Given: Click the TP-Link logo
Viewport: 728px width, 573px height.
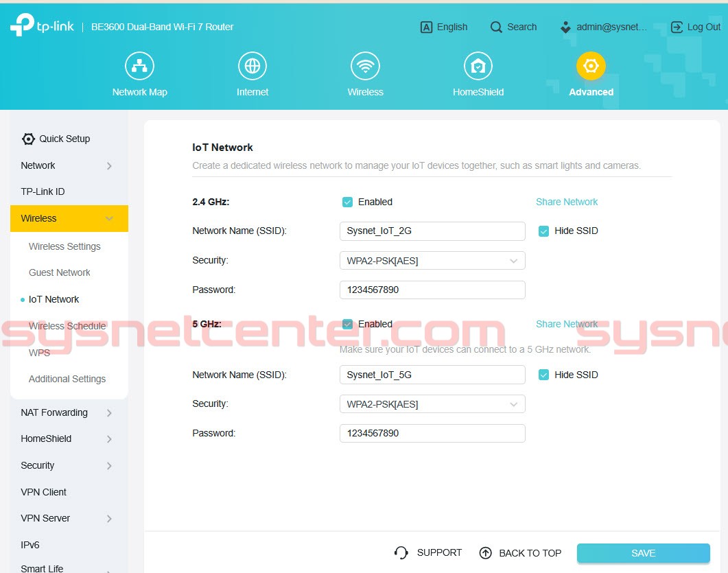Looking at the screenshot, I should (x=42, y=25).
